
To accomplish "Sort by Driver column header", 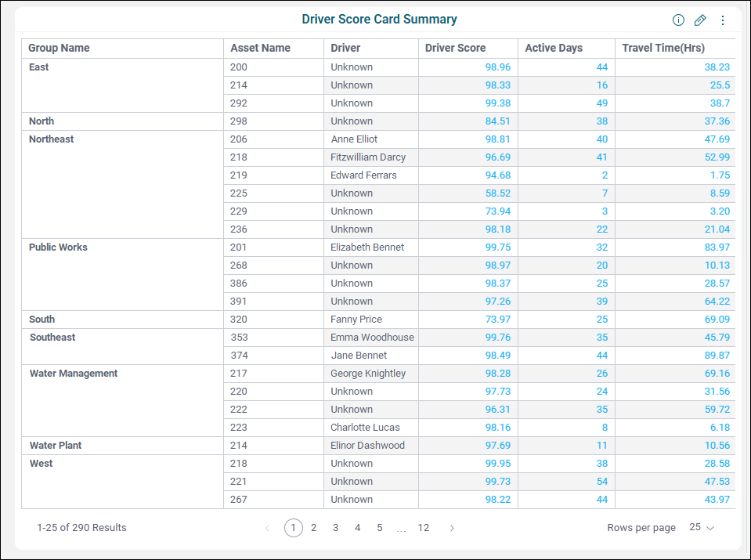I will pos(345,48).
